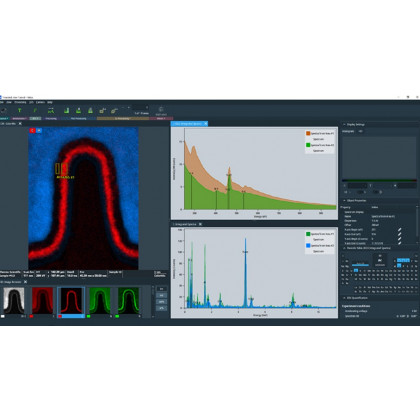Viewport: 420px width, 420px height.
Task: Click the camera-like icon at toolbar's left end
Action: [3, 110]
